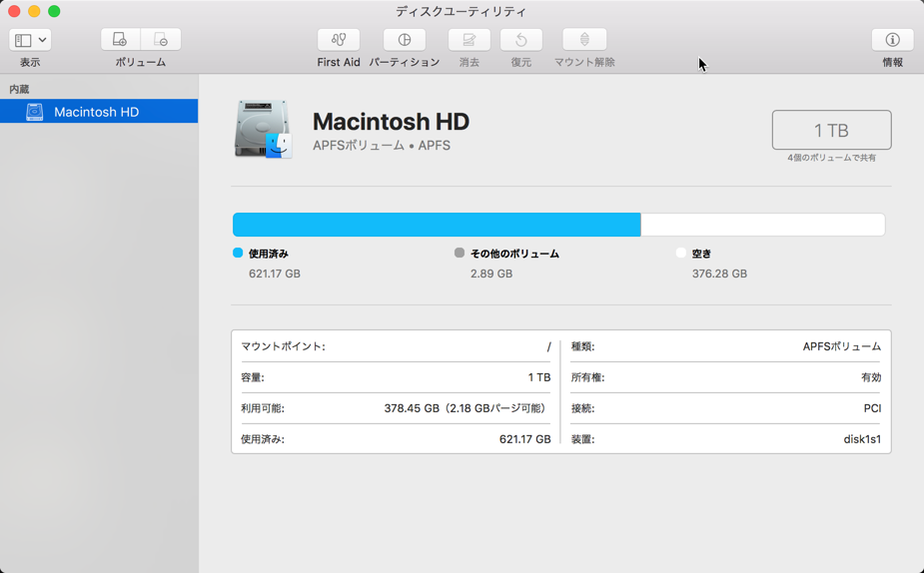The height and width of the screenshot is (573, 924).
Task: Click the white free-space bar segment
Action: point(762,225)
